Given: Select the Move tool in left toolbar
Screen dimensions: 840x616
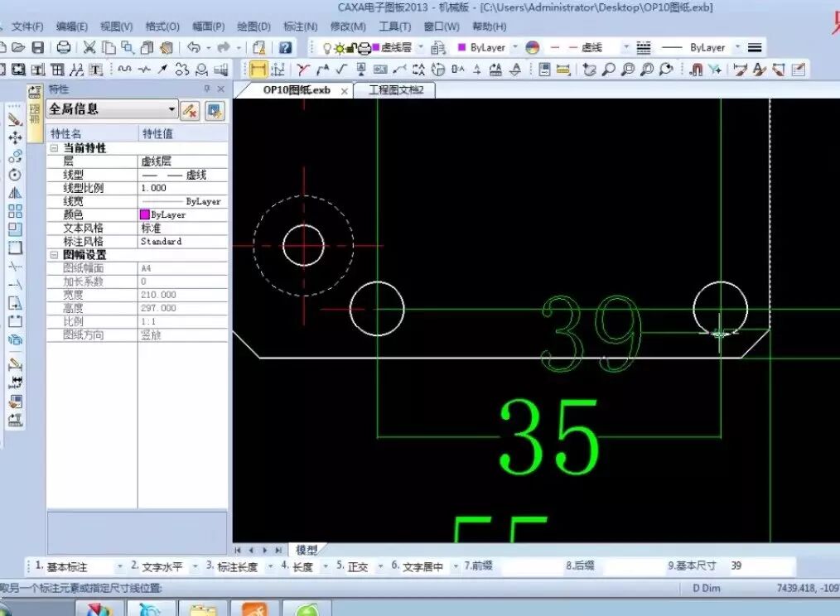Looking at the screenshot, I should tap(15, 137).
